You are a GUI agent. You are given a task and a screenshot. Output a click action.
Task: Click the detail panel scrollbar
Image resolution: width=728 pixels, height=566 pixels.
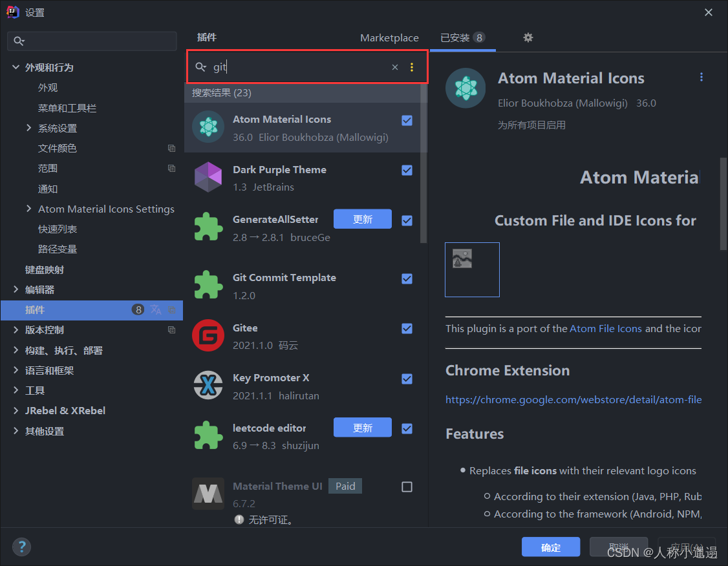coord(723,204)
